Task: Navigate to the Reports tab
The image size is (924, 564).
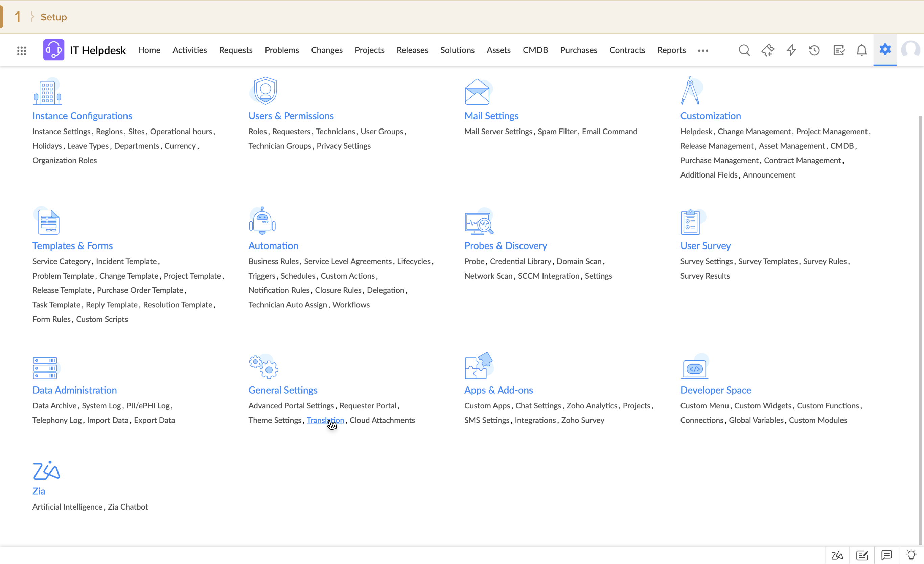Action: point(671,50)
